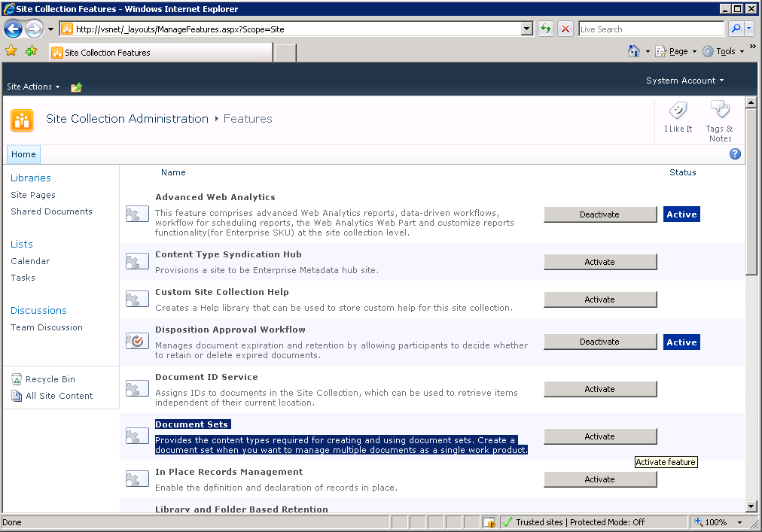762x532 pixels.
Task: Open the Site Actions dropdown menu
Action: [x=33, y=87]
